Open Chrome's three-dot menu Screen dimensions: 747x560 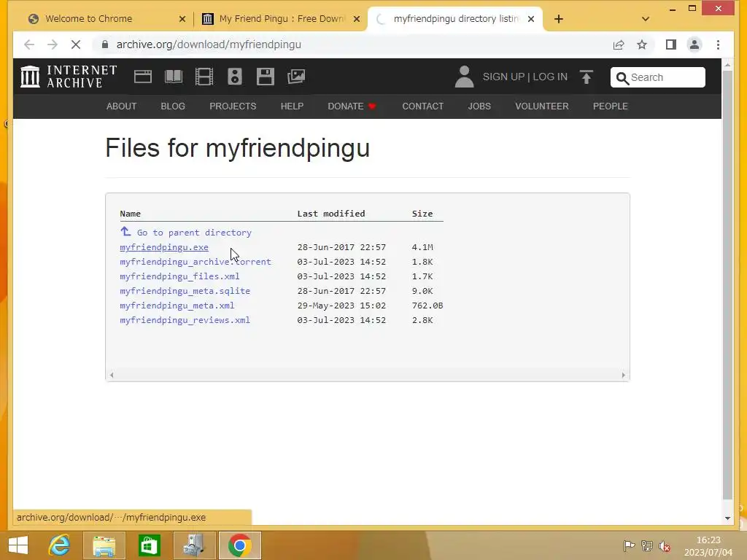[718, 44]
